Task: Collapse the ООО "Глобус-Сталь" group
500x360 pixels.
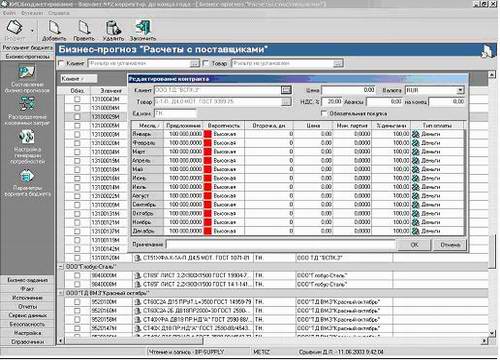Action: click(x=61, y=267)
